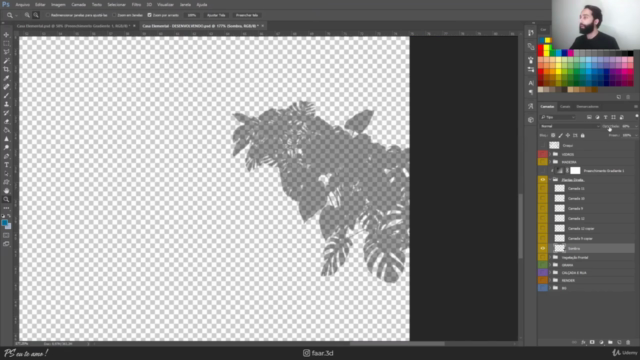Open the 3D panel icon in side strip
This screenshot has height=360, width=640.
pyautogui.click(x=531, y=120)
